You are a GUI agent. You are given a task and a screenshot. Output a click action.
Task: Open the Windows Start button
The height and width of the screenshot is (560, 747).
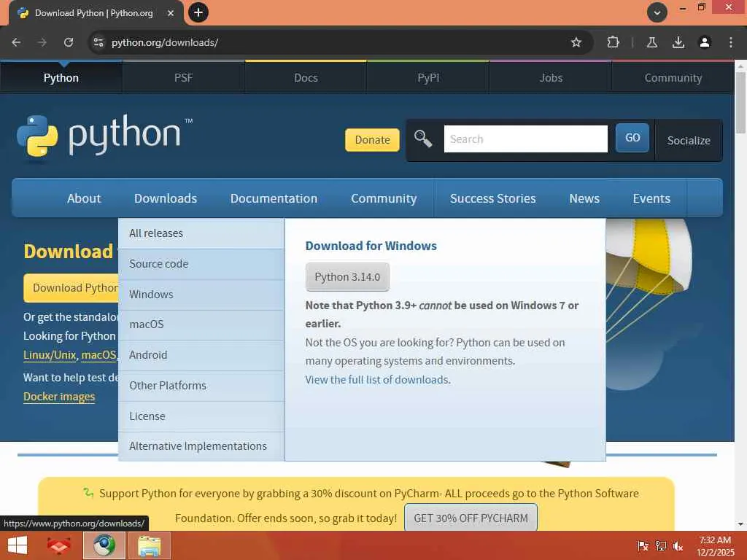coord(18,545)
